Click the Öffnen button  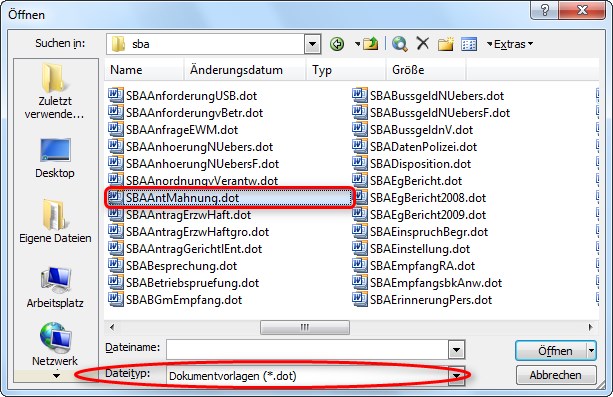point(551,350)
